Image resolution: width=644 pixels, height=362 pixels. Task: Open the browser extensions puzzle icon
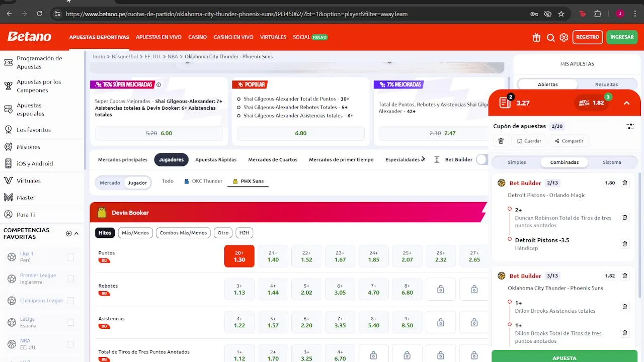598,14
